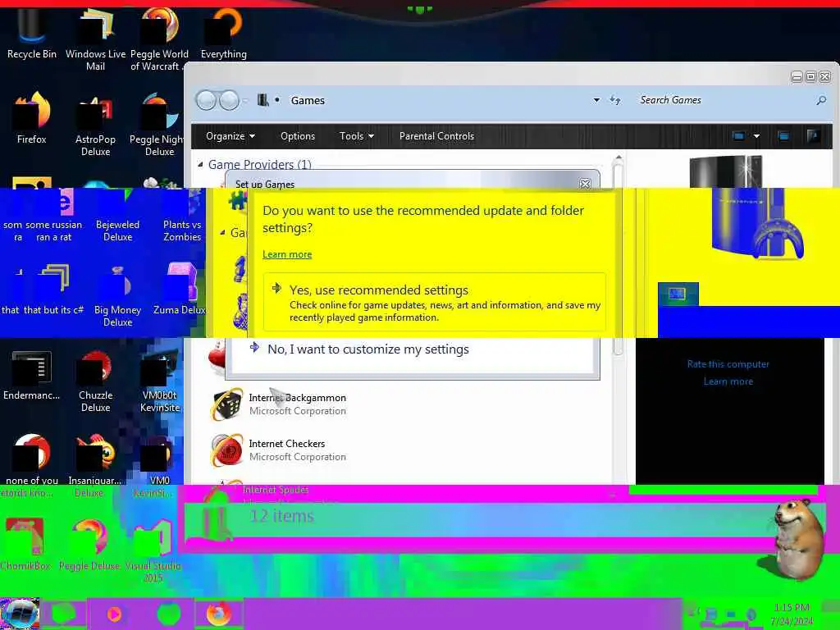Open recent pages dropdown next to nav buttons
Image resolution: width=840 pixels, height=630 pixels.
[x=244, y=100]
